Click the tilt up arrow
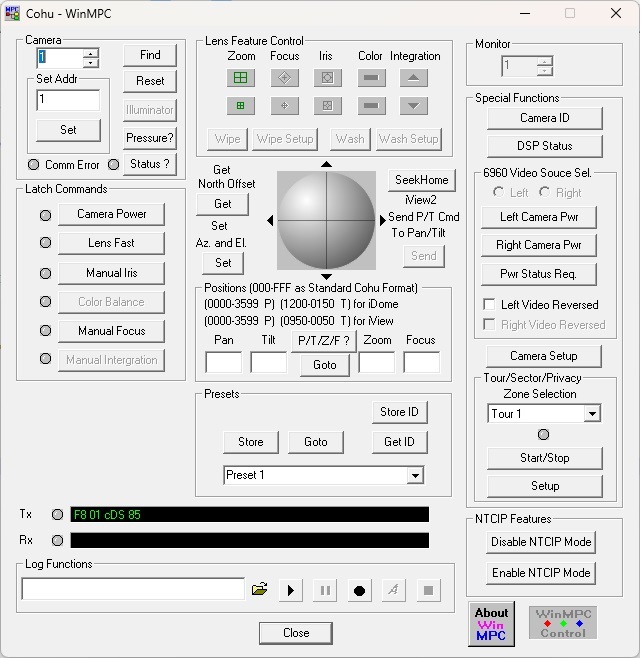The height and width of the screenshot is (658, 643). point(326,164)
